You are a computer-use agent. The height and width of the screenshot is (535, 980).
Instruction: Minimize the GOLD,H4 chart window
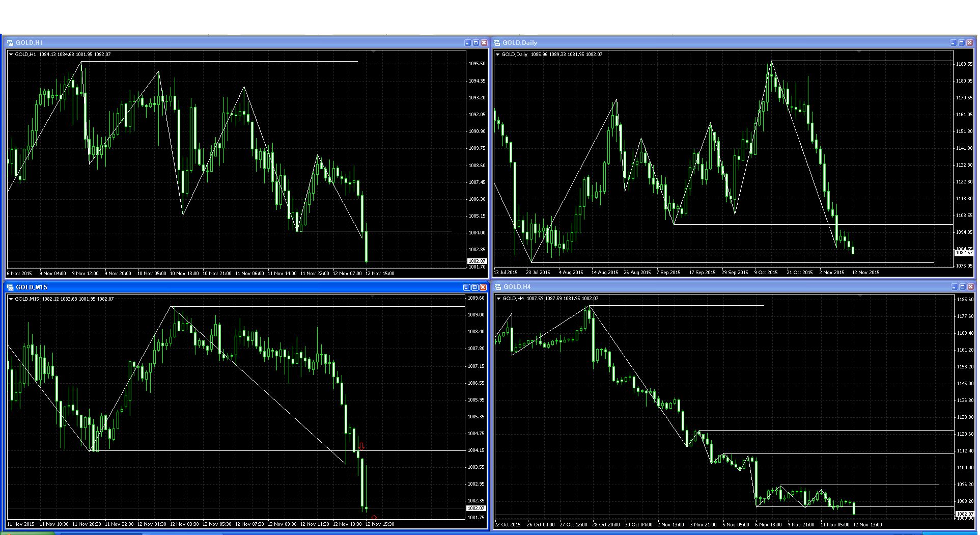954,287
